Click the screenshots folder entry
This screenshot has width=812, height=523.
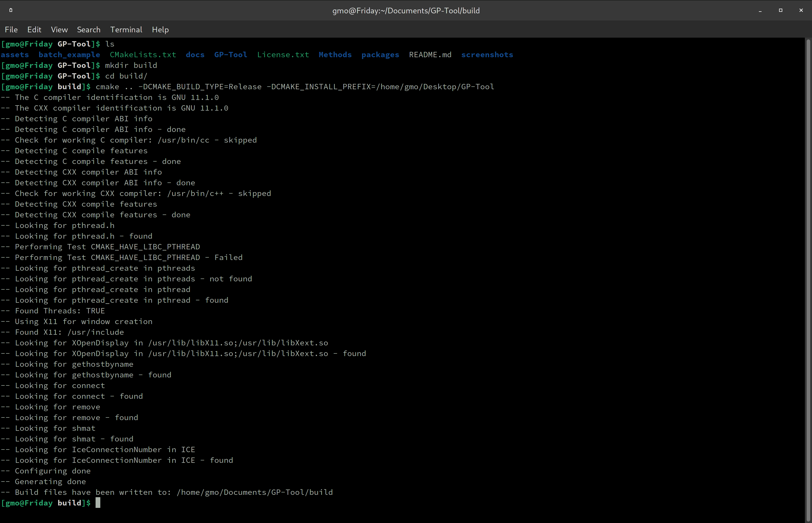(x=487, y=54)
